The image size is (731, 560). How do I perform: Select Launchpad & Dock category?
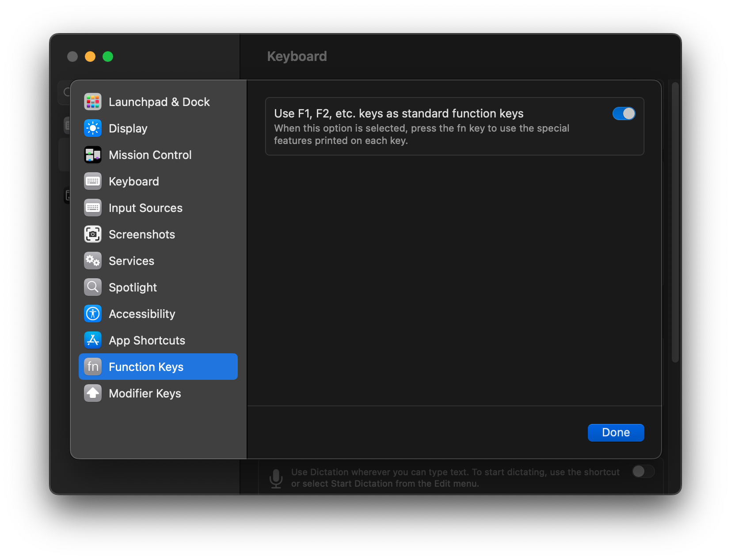pyautogui.click(x=158, y=102)
